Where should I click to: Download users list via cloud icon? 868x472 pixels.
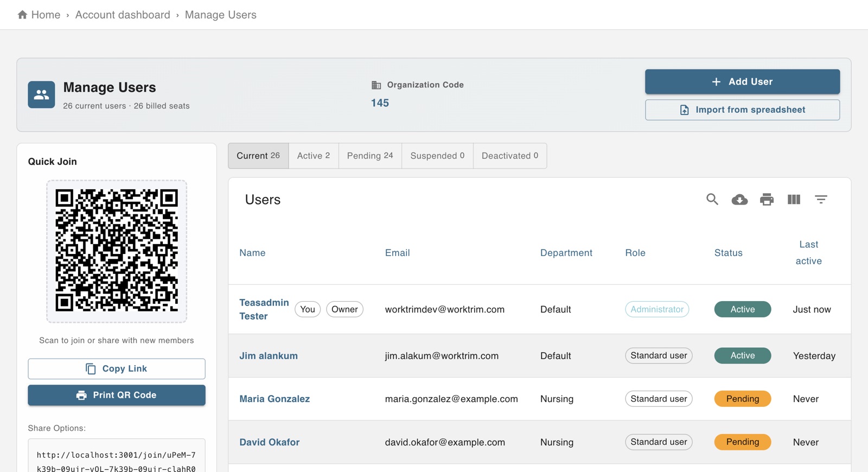(739, 200)
